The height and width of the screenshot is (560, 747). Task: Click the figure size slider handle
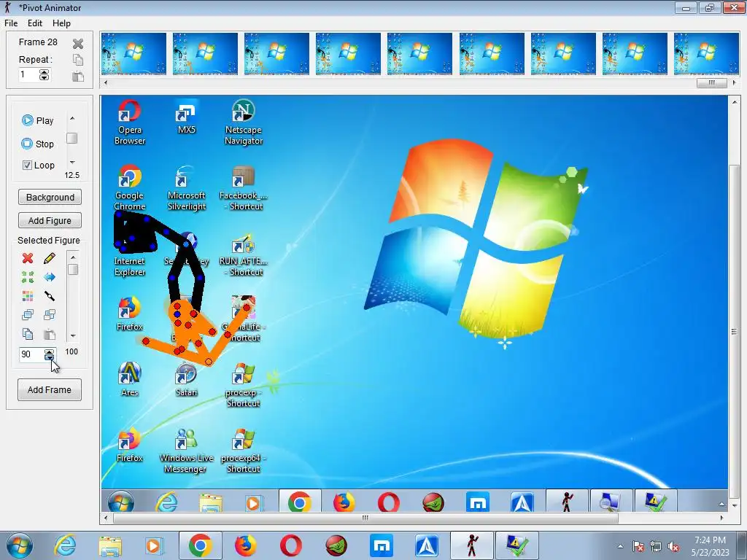point(73,270)
